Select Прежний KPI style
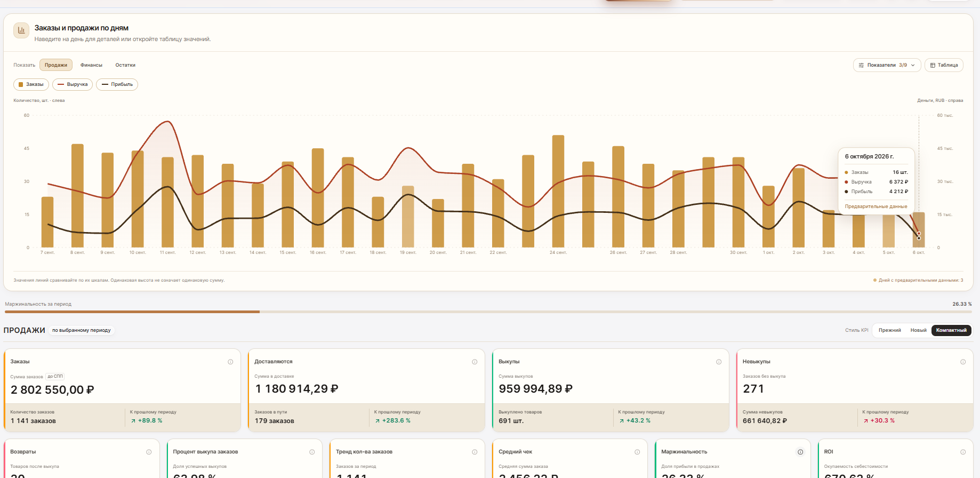Viewport: 980px width, 478px height. [890, 330]
